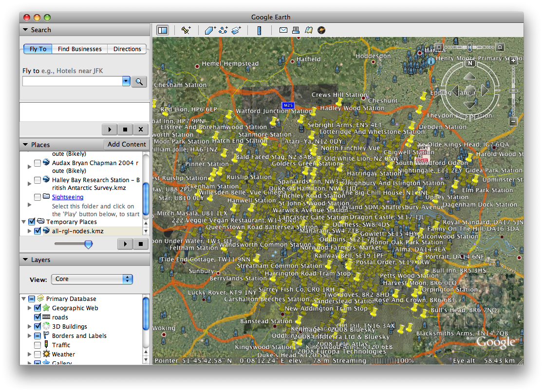Click the search magnifying glass button
The image size is (543, 392).
click(x=139, y=82)
